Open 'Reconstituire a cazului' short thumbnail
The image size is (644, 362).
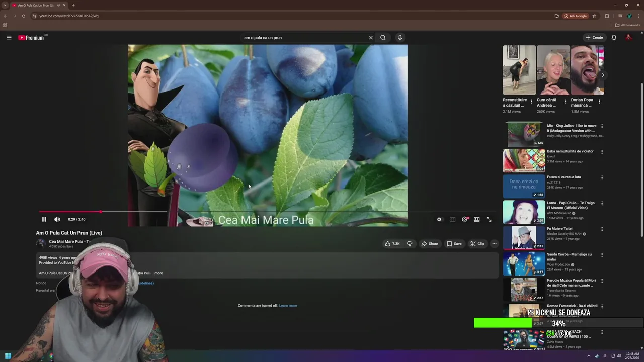(x=519, y=70)
